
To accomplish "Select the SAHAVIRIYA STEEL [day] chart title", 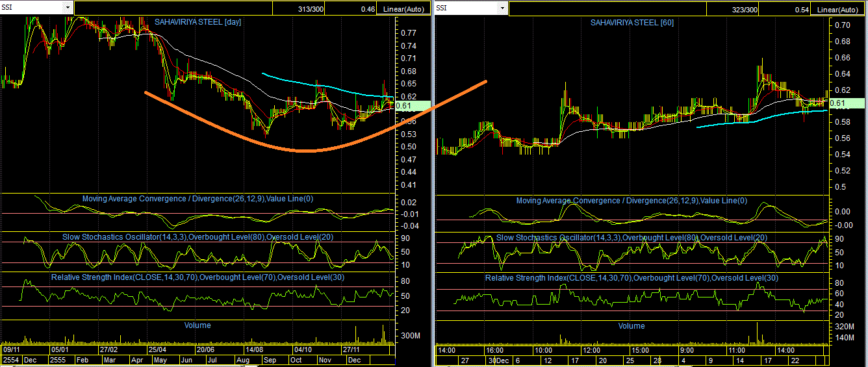I will [x=198, y=22].
